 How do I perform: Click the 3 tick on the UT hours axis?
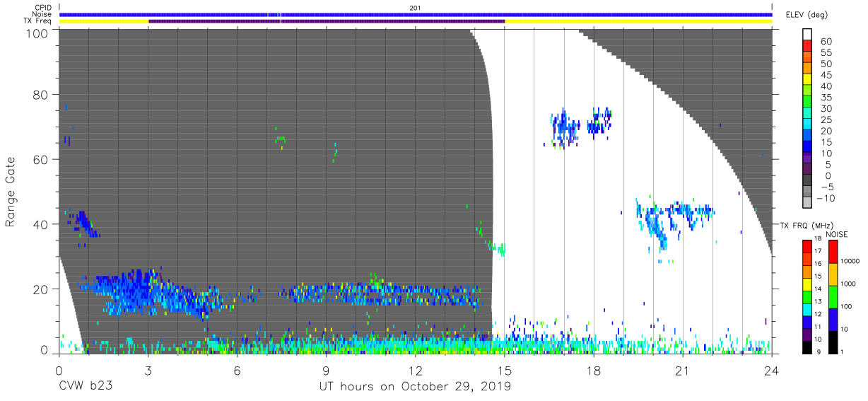(148, 371)
